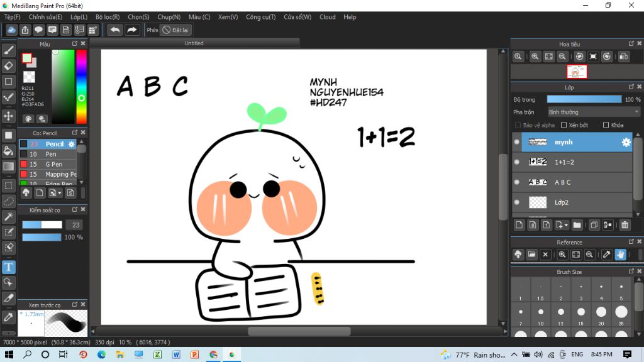Select the Mapping Pen brush

pos(48,175)
